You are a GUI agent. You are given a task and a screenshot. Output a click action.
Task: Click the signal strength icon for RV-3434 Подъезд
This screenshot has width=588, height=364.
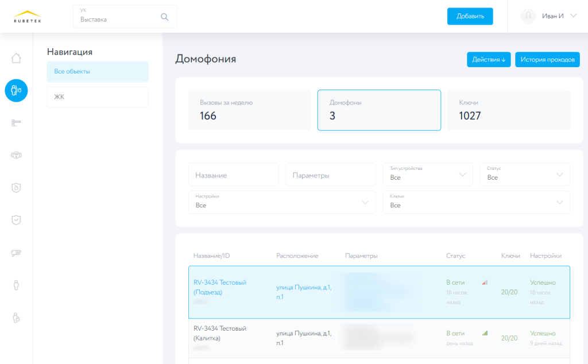[x=485, y=282]
